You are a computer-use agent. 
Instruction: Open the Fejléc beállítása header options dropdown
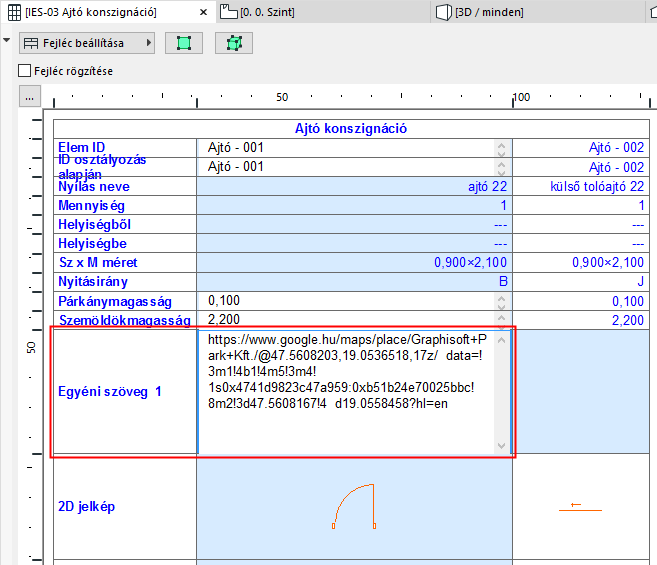[x=87, y=43]
